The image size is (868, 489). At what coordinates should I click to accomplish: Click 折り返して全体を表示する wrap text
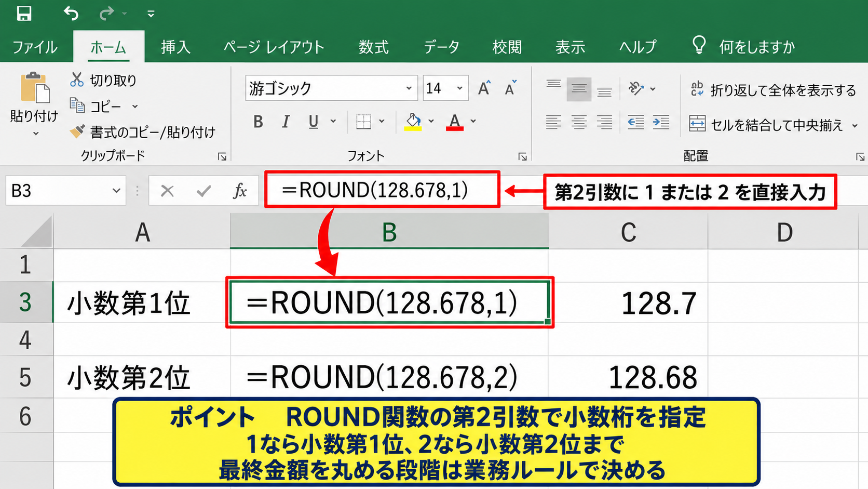773,90
